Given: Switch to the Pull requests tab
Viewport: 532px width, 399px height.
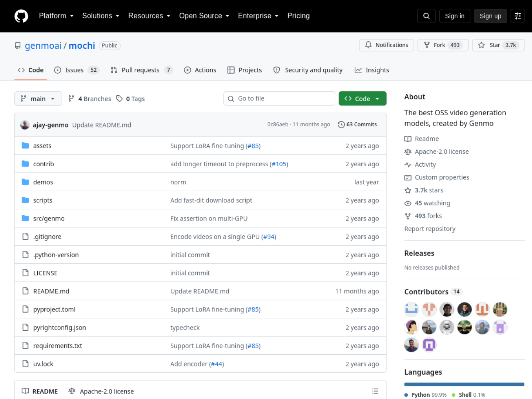Looking at the screenshot, I should pyautogui.click(x=141, y=70).
